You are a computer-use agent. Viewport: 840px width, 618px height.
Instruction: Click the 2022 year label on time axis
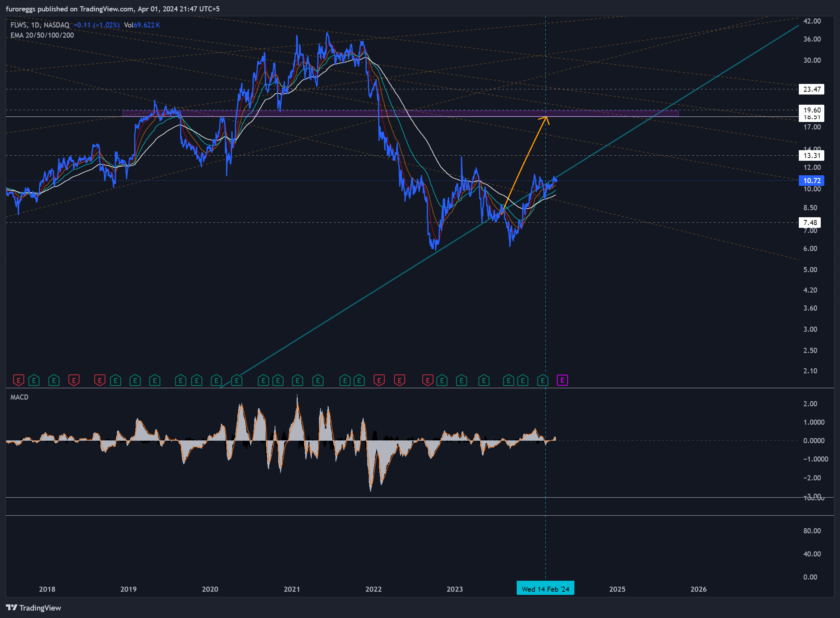374,589
